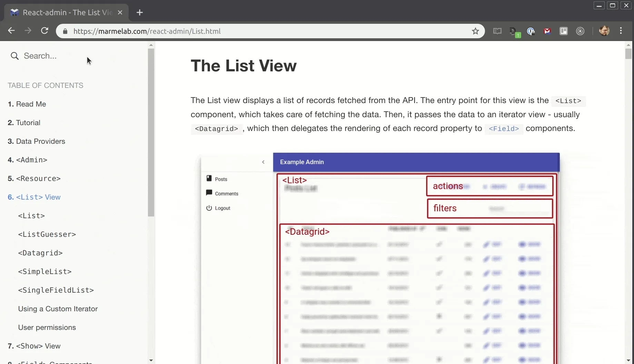
Task: Open Chrome's three-dot menu
Action: (621, 31)
